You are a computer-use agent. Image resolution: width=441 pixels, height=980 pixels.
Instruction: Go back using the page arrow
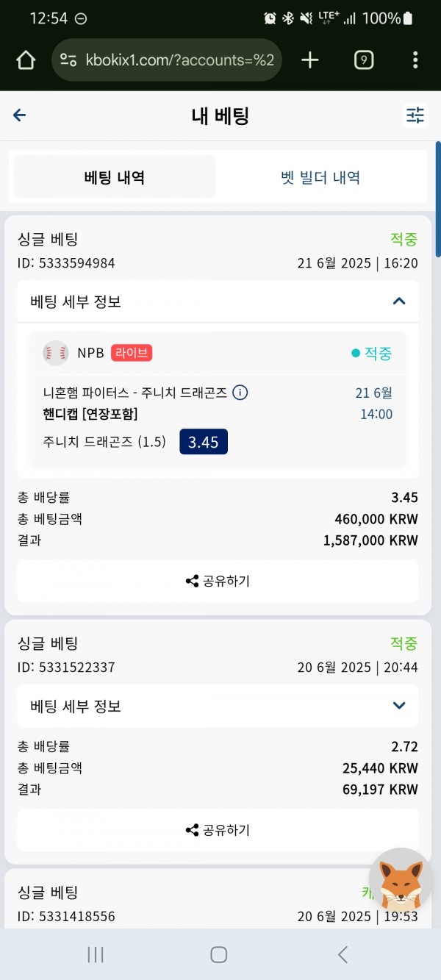click(20, 115)
